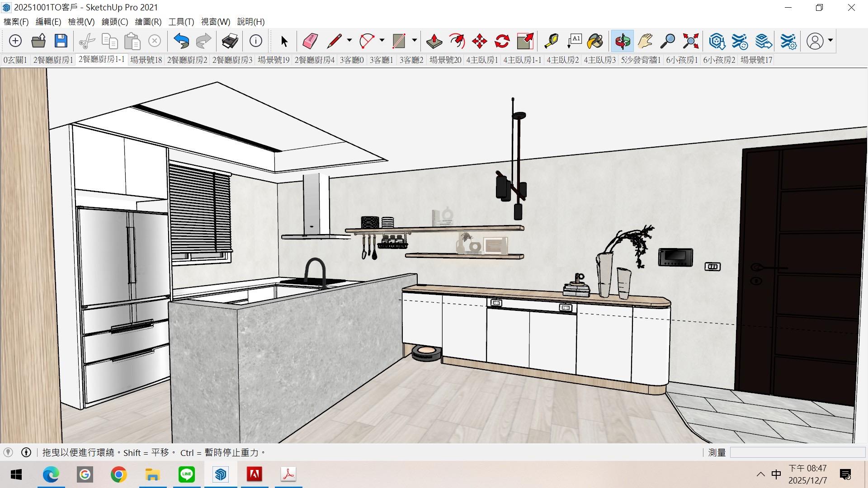Expand the Line tool dropdown arrow

coord(349,41)
